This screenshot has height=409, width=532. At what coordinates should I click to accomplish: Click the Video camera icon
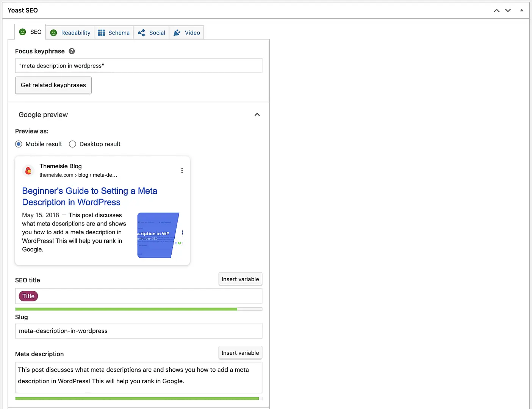[176, 33]
